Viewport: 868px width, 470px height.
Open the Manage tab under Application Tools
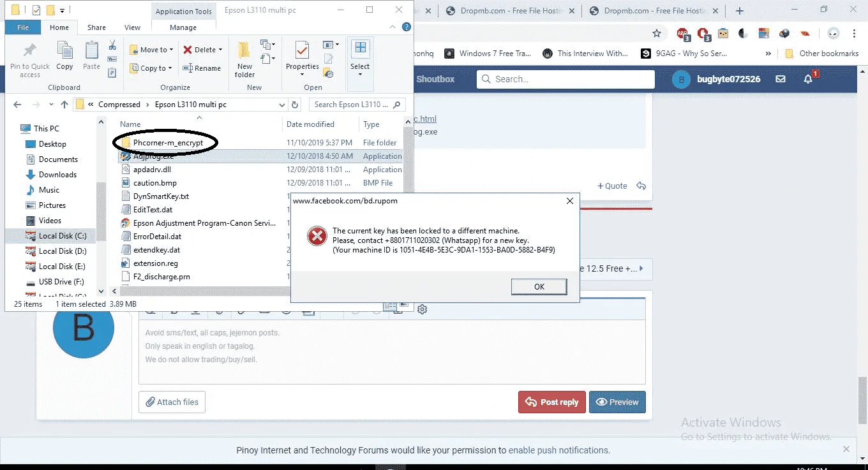[x=183, y=27]
